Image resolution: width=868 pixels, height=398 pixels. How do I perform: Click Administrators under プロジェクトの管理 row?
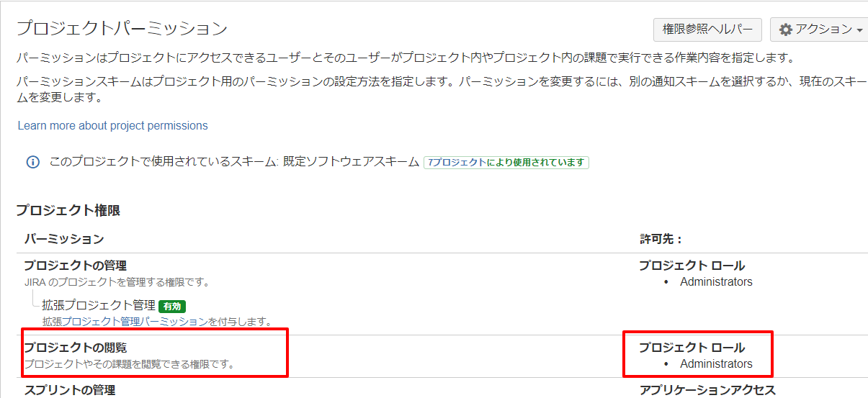click(716, 281)
